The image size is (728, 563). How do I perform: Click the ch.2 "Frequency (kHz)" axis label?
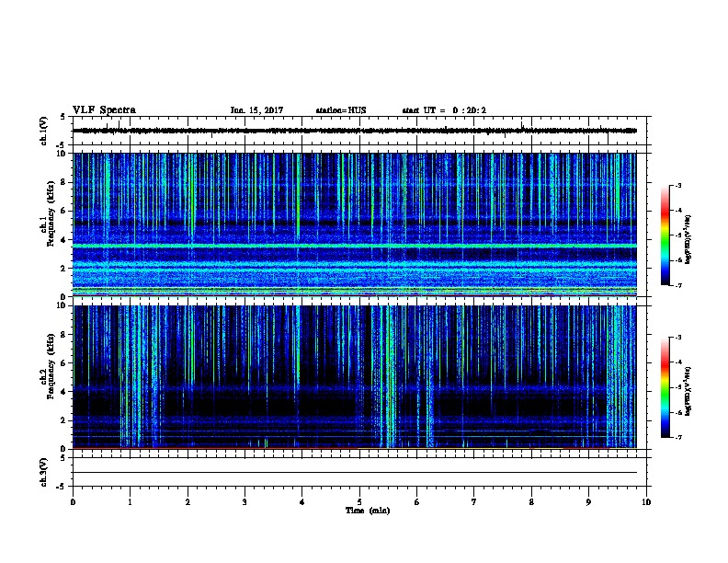pos(51,366)
